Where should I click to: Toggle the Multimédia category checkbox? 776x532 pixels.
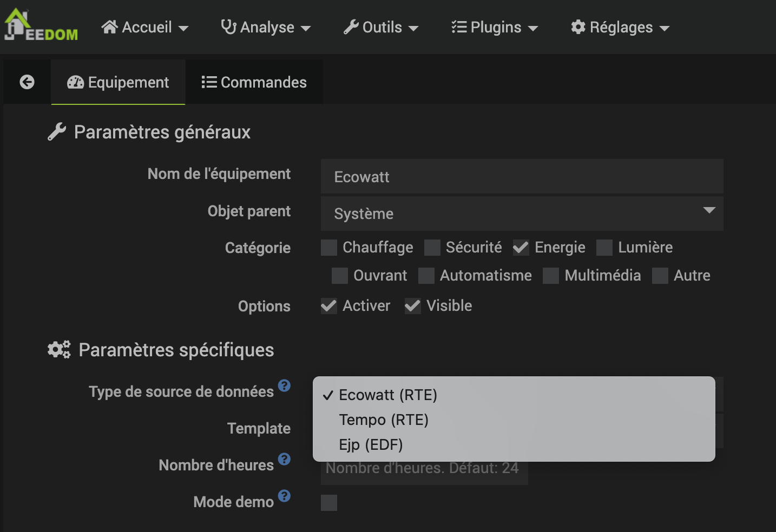[551, 276]
